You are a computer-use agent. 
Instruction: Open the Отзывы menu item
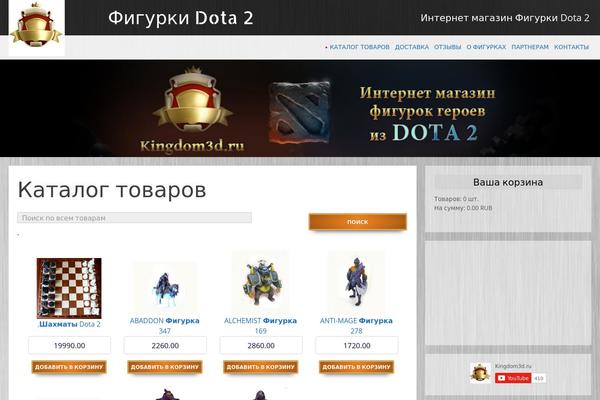click(x=447, y=47)
